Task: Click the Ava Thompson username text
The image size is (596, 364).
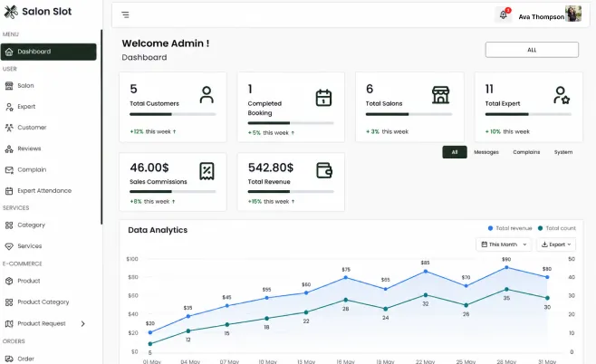Action: point(542,17)
